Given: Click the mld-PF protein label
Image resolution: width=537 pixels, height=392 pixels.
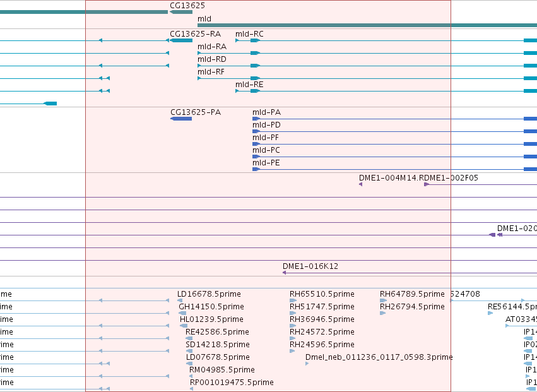Looking at the screenshot, I should tap(266, 138).
